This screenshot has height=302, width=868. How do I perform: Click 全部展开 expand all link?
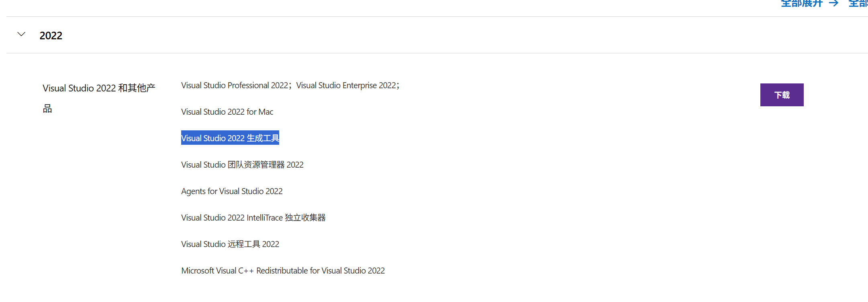coord(802,4)
